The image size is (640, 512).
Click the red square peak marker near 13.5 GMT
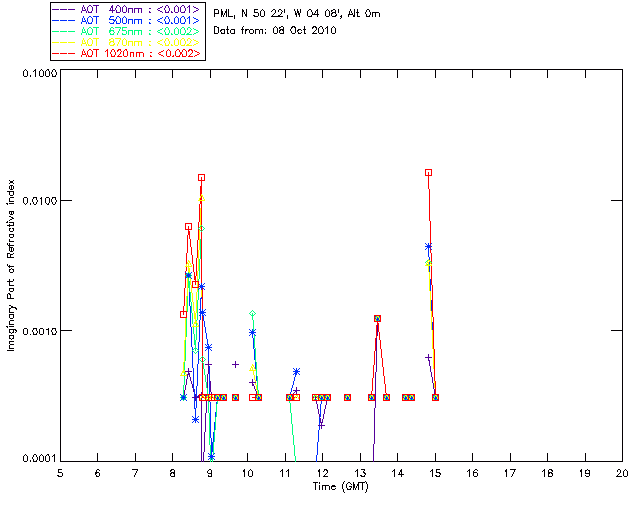tap(377, 318)
